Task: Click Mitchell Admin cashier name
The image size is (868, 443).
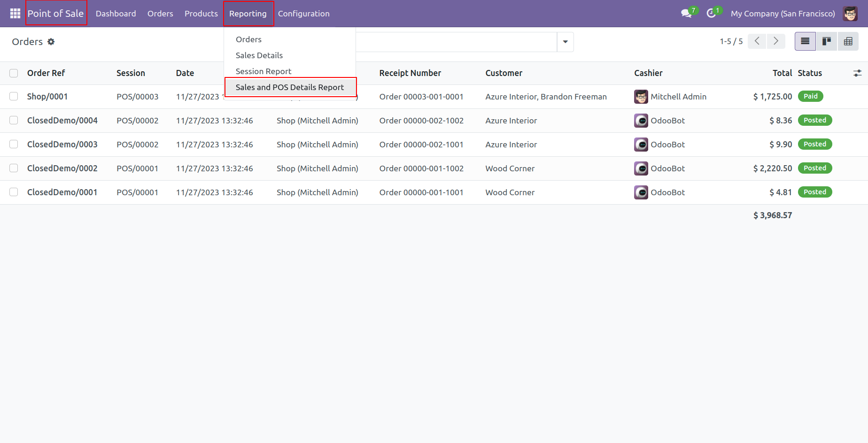Action: 679,97
